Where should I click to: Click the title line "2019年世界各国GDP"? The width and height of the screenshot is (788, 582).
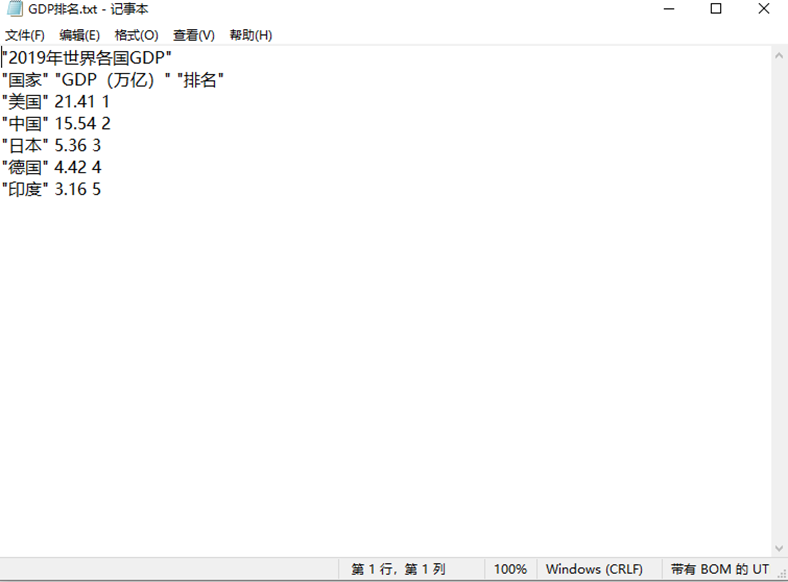pyautogui.click(x=86, y=58)
